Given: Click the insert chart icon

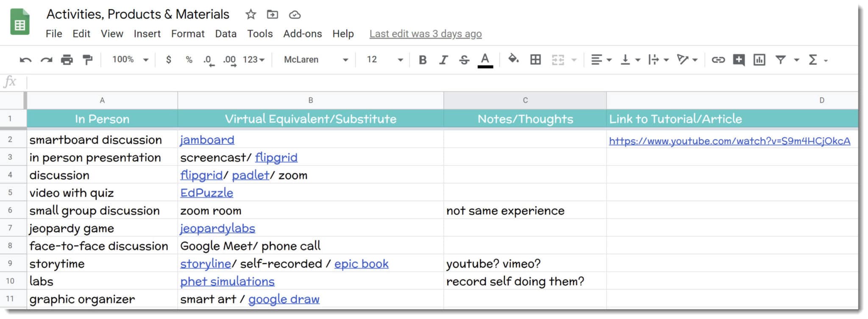Looking at the screenshot, I should [759, 60].
